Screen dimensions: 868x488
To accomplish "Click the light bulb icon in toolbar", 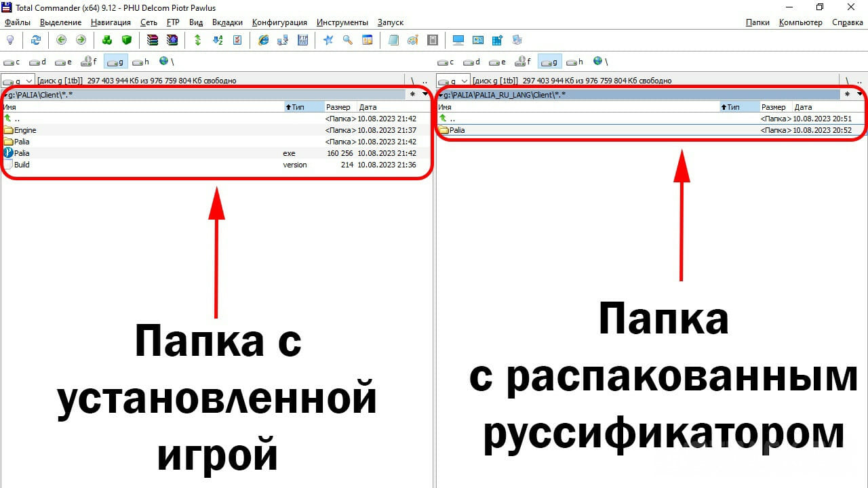I will tap(9, 40).
